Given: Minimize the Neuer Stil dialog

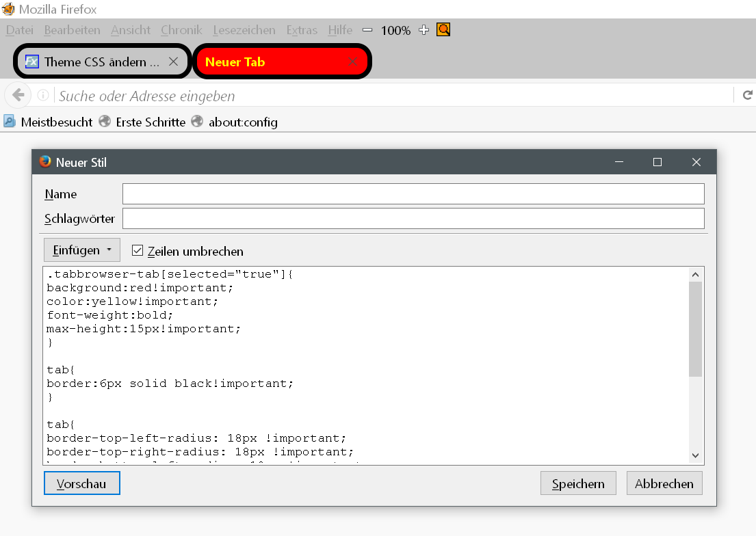Looking at the screenshot, I should click(619, 162).
